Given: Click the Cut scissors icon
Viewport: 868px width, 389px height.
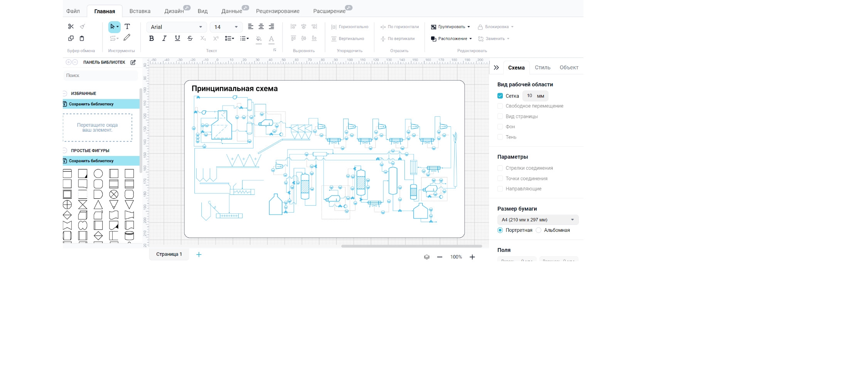Looking at the screenshot, I should coord(71,27).
